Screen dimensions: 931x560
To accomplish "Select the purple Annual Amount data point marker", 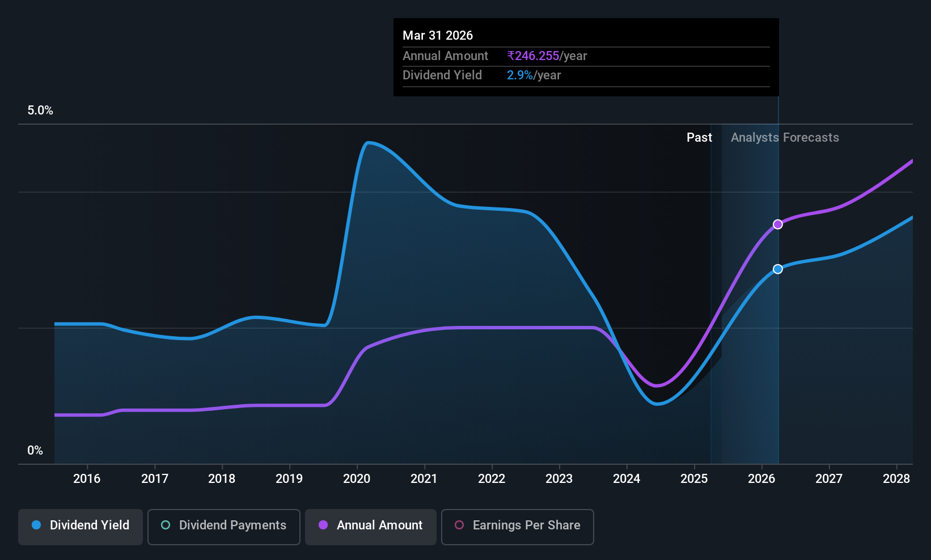I will click(778, 224).
